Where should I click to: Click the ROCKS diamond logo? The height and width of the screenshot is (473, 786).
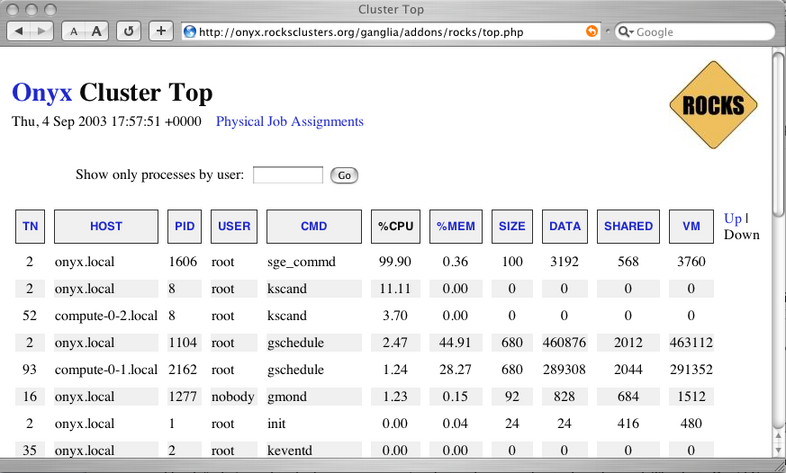(713, 105)
